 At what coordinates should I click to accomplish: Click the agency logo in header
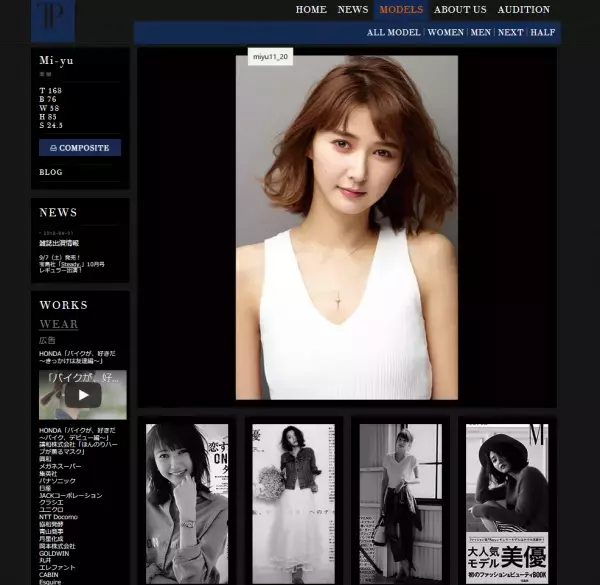coord(53,20)
